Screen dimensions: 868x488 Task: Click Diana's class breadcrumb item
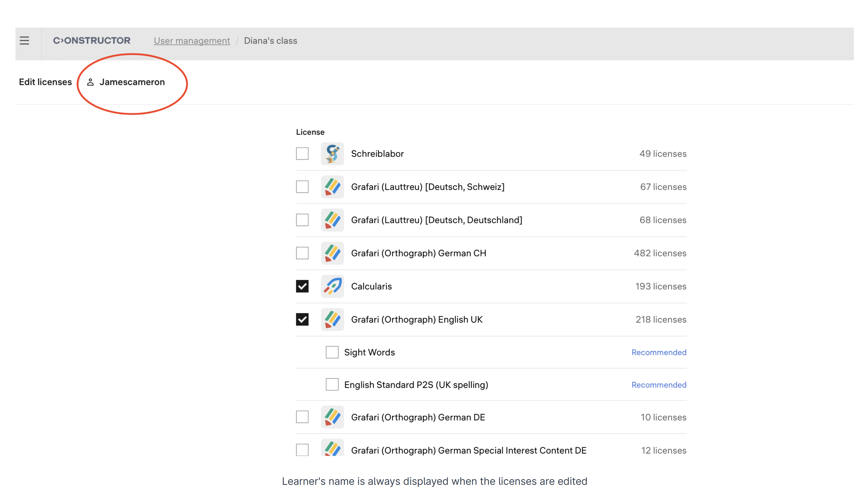point(270,41)
